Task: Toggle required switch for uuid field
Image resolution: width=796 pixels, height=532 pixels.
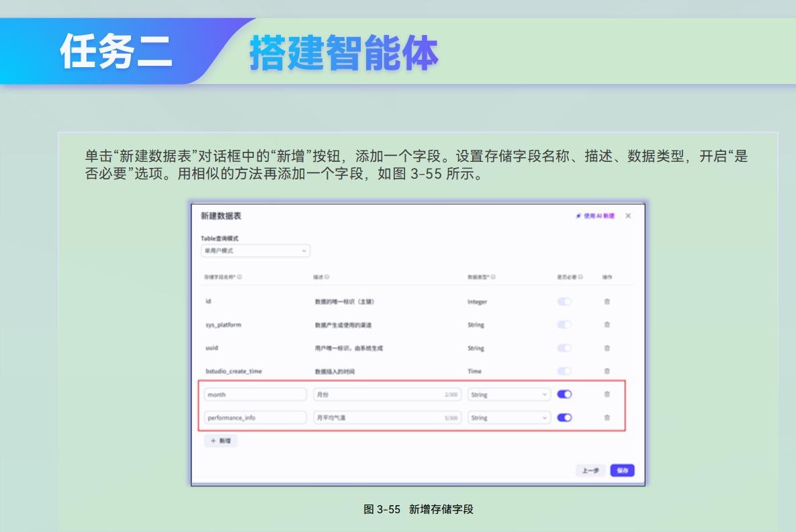Action: [x=564, y=348]
